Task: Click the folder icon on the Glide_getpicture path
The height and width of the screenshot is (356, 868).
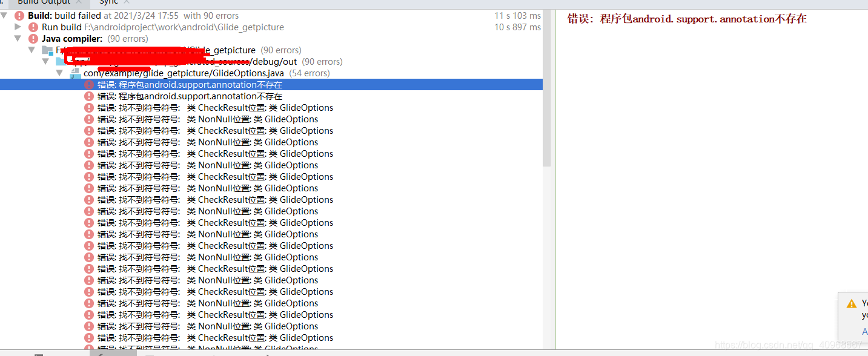Action: [x=47, y=50]
